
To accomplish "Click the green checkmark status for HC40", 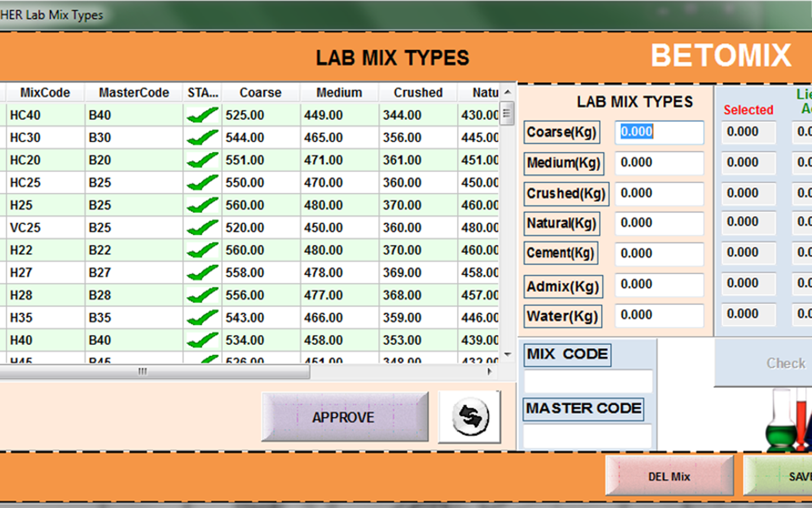I will coord(202,115).
